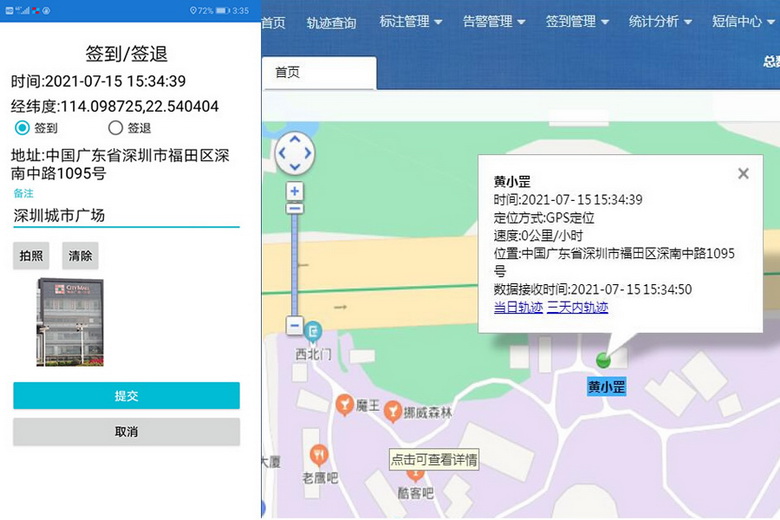Open the 统计分析 dropdown menu
Screen dimensions: 780x520
(661, 21)
